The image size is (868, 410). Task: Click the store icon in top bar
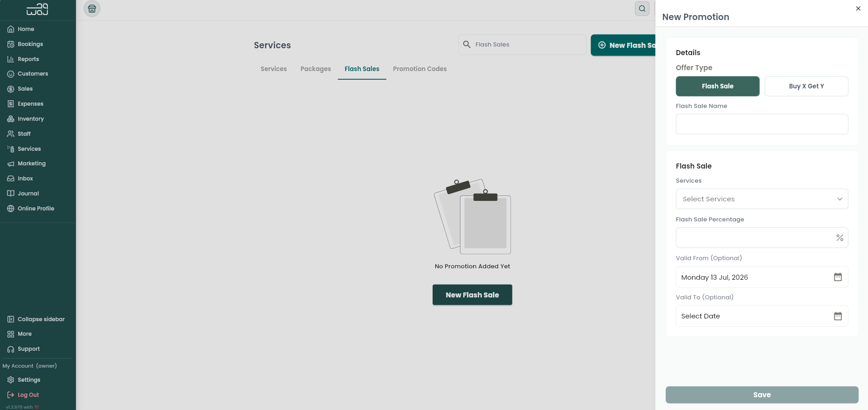[x=92, y=9]
